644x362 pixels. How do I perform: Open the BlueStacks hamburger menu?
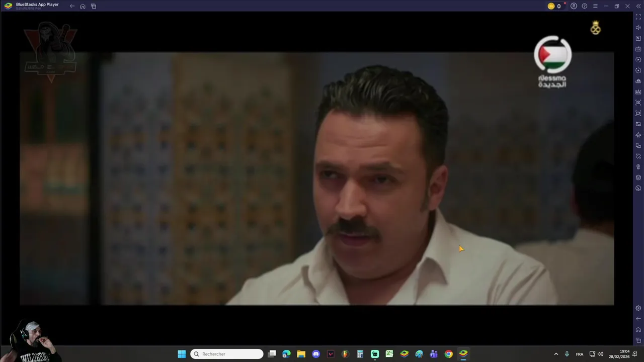pos(595,6)
